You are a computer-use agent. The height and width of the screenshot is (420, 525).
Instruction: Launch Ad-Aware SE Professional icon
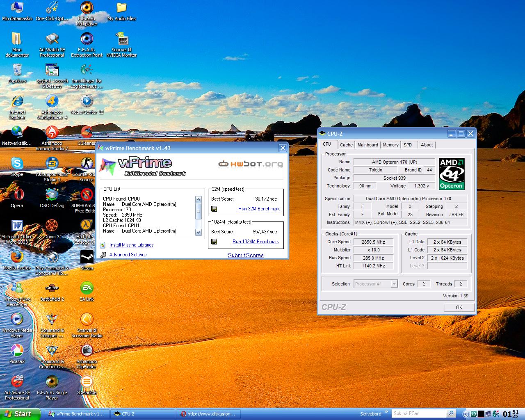pyautogui.click(x=17, y=382)
